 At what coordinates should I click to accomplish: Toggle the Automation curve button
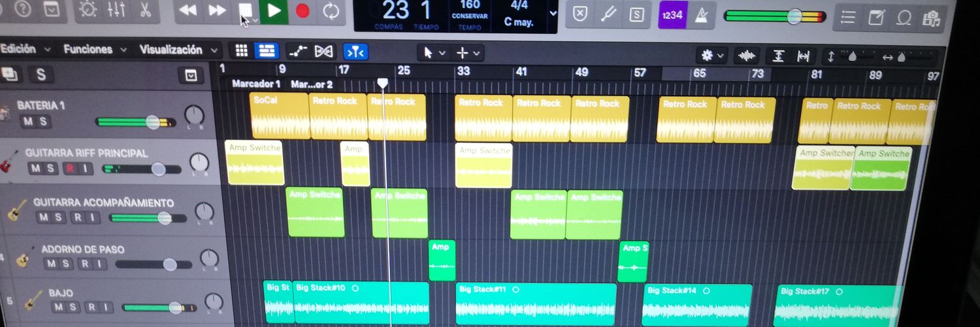pyautogui.click(x=298, y=50)
